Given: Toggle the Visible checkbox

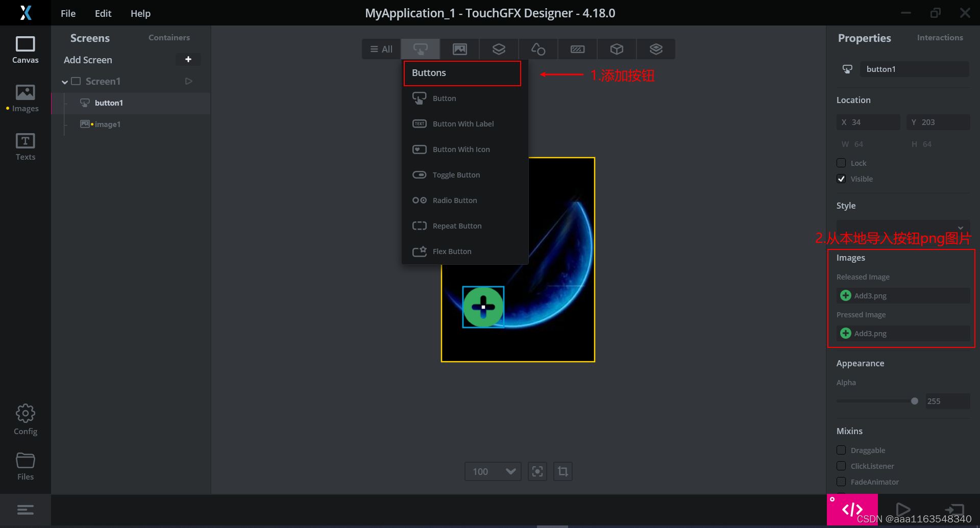Looking at the screenshot, I should 841,179.
